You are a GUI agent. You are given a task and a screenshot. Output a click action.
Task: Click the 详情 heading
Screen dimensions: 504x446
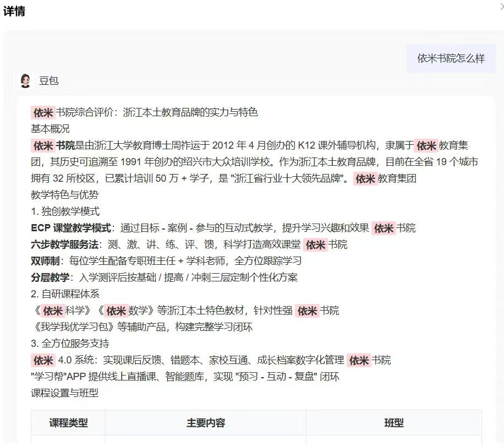[x=14, y=11]
